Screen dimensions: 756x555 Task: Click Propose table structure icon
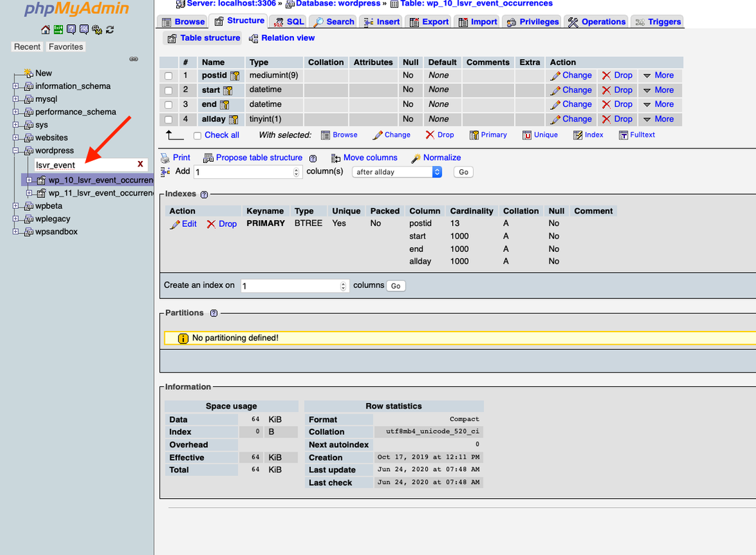click(x=208, y=157)
